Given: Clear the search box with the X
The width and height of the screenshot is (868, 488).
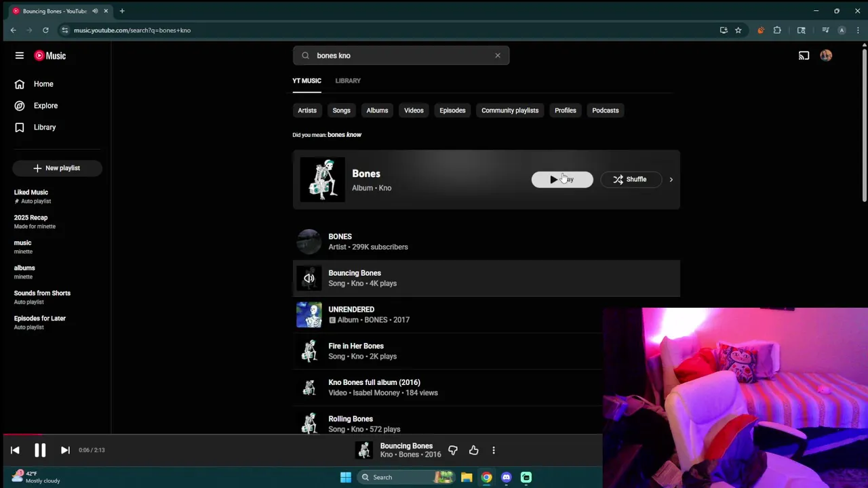Looking at the screenshot, I should 497,56.
